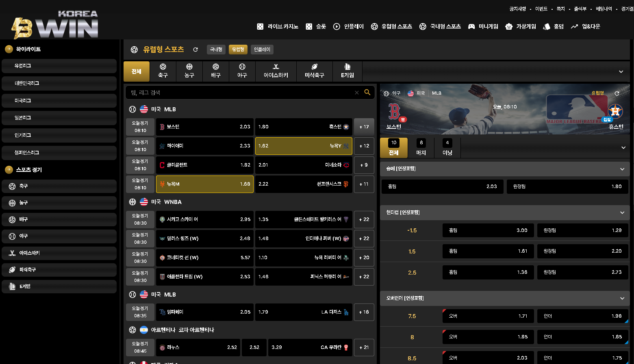Select the 아이스하키 tab icon
Viewport: 634px width, 364px height.
click(x=276, y=71)
